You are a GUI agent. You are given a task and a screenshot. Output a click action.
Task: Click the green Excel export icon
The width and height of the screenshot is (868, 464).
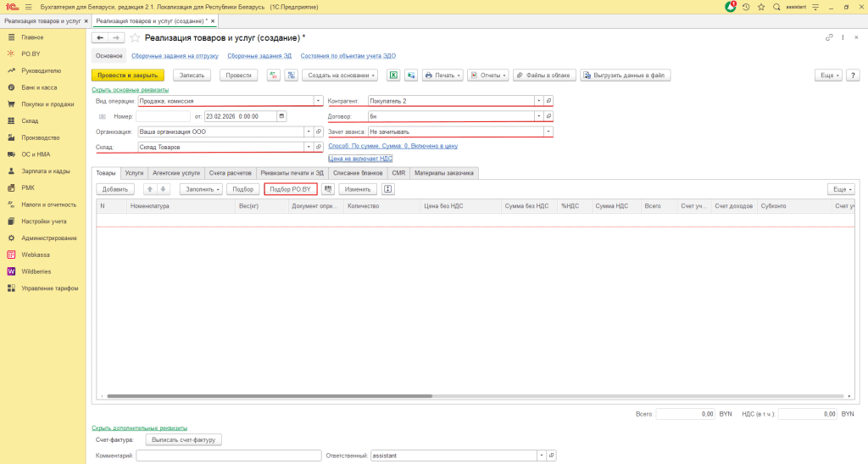coord(393,75)
